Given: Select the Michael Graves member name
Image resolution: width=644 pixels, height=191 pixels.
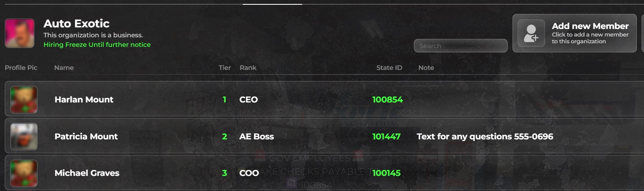Looking at the screenshot, I should pos(87,173).
